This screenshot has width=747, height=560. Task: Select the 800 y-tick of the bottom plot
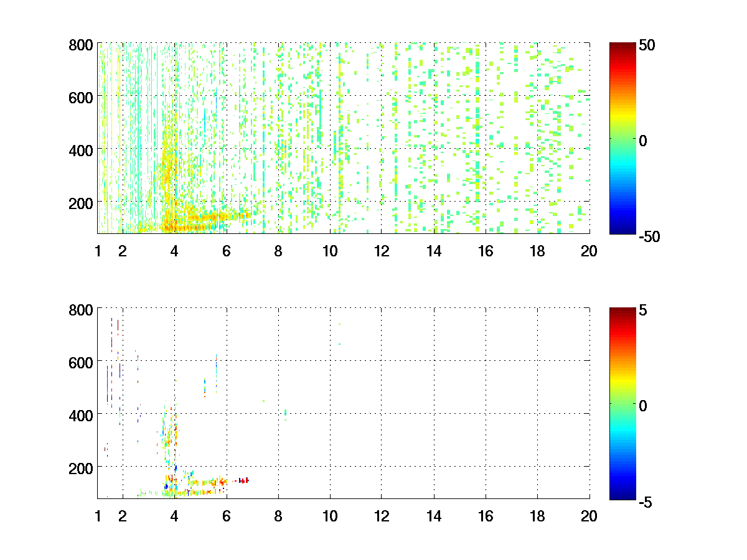82,309
